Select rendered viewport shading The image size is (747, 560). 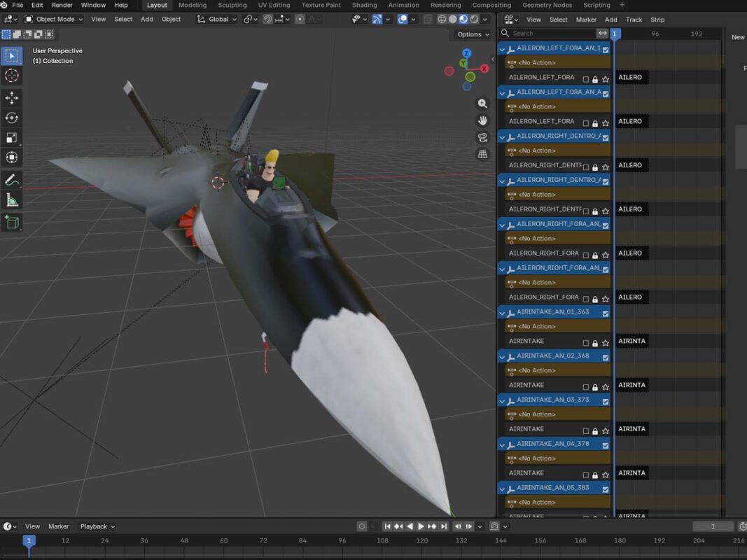point(475,19)
